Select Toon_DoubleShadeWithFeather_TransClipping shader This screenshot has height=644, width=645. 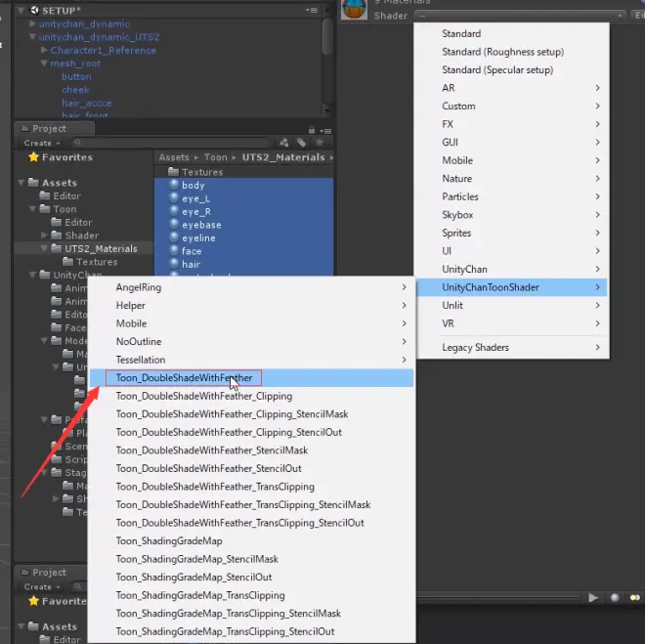point(251,487)
